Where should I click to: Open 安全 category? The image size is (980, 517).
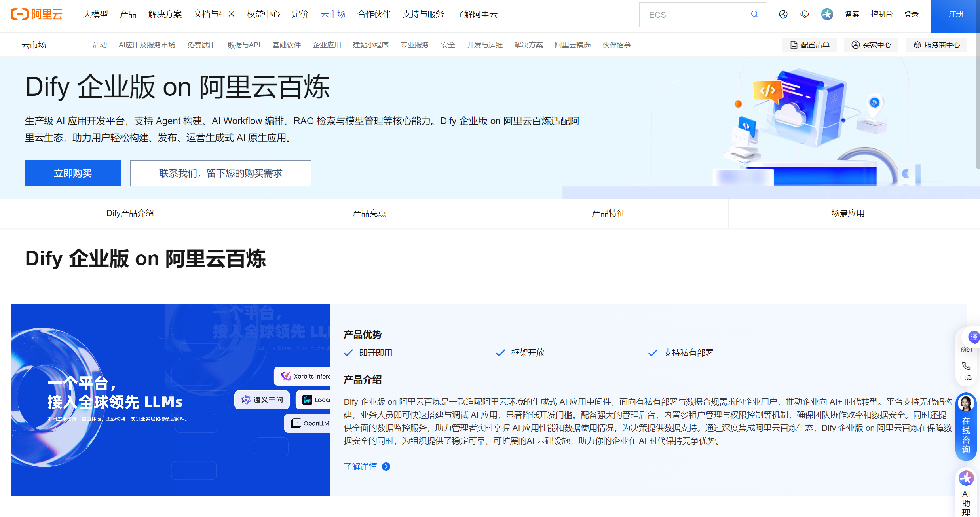pos(448,45)
